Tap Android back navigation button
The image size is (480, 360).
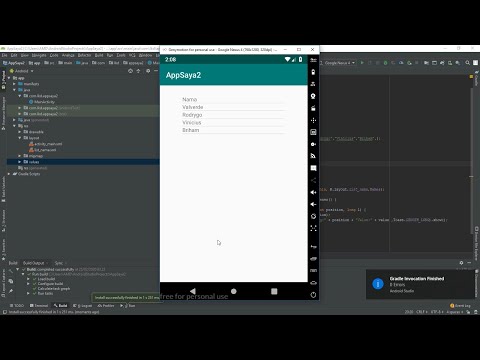[x=193, y=291]
